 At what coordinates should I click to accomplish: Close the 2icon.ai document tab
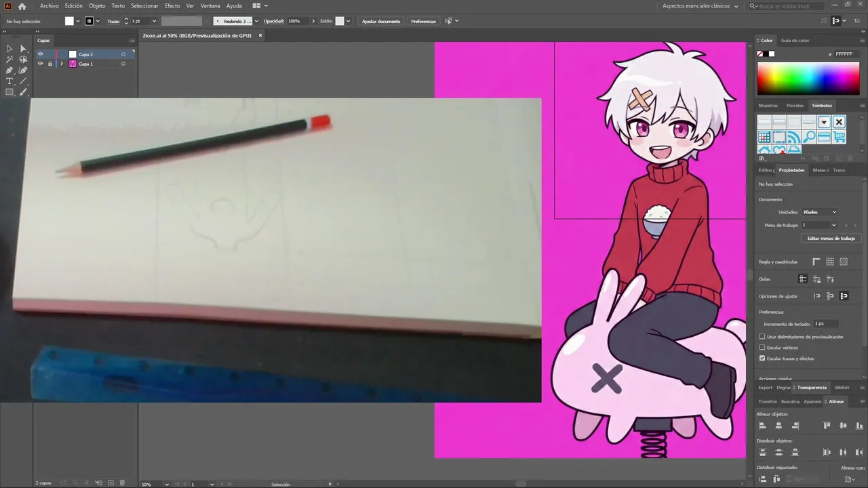[260, 35]
